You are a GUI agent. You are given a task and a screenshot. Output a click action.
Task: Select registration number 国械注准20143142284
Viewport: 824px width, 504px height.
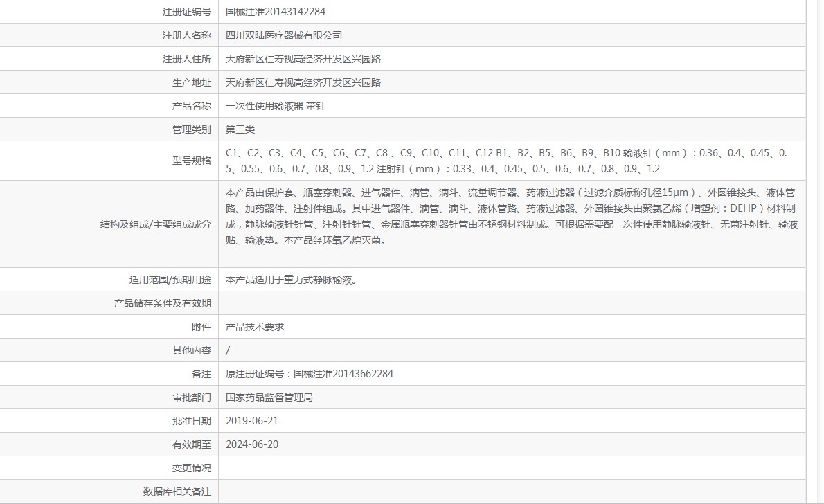(x=276, y=12)
